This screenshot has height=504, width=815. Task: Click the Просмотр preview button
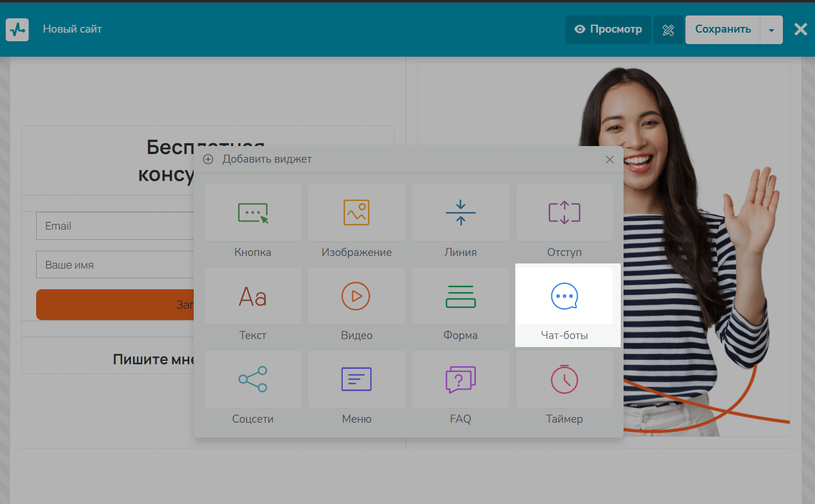pos(608,30)
